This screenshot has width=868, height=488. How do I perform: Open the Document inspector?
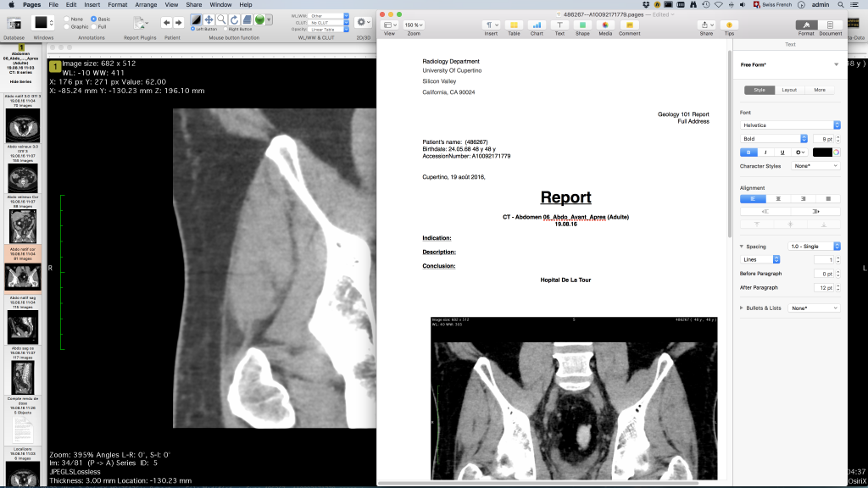830,25
